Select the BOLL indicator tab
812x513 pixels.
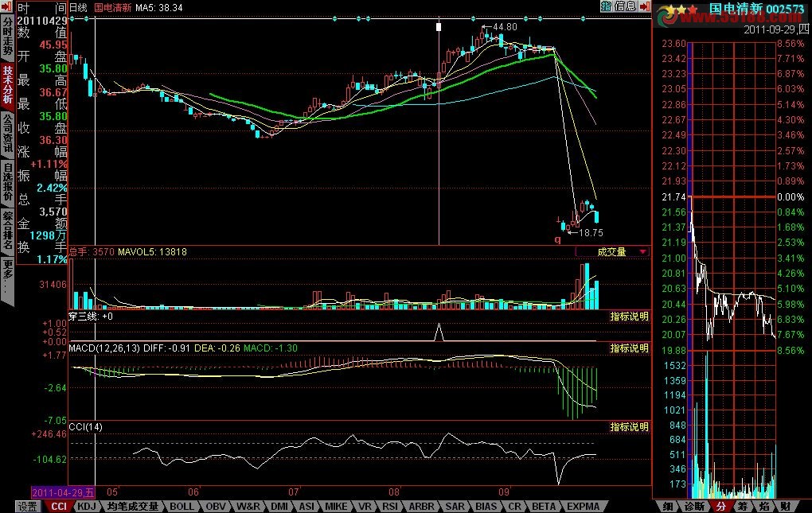point(182,507)
